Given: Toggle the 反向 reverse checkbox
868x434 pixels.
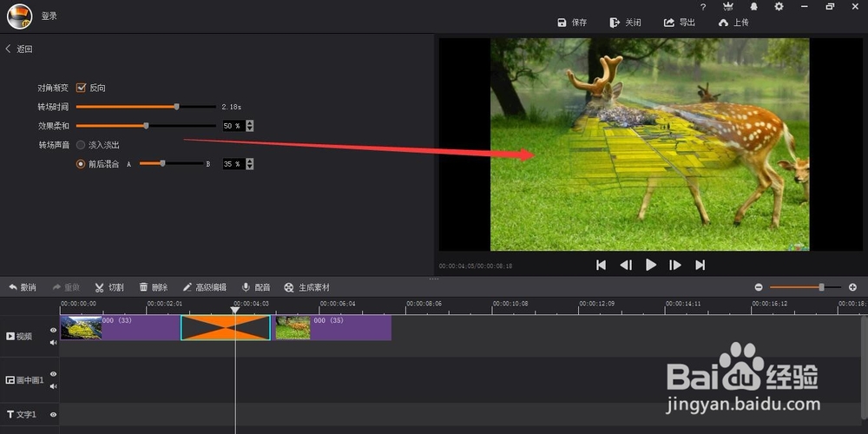Looking at the screenshot, I should 81,88.
